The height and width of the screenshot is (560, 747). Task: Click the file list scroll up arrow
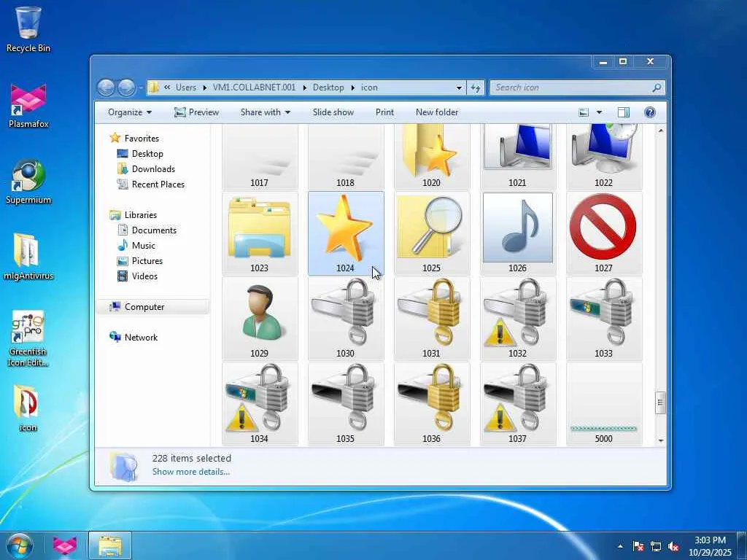coord(660,131)
